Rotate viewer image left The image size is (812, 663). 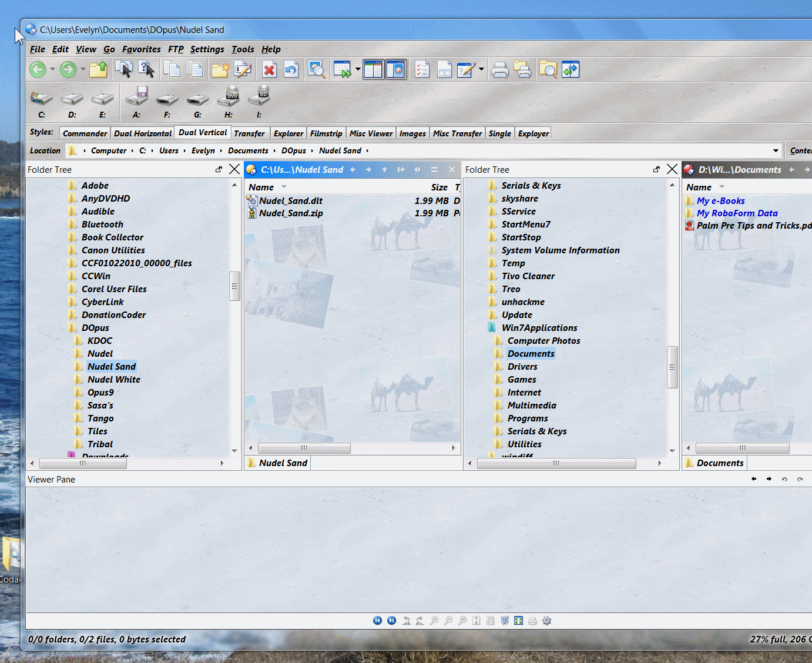pyautogui.click(x=406, y=621)
